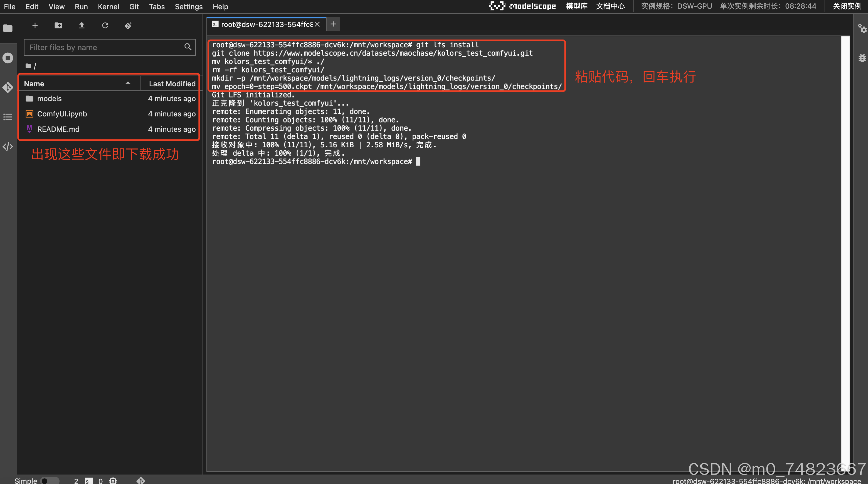The width and height of the screenshot is (868, 484).
Task: Create a new launcher with the plus icon
Action: (35, 25)
